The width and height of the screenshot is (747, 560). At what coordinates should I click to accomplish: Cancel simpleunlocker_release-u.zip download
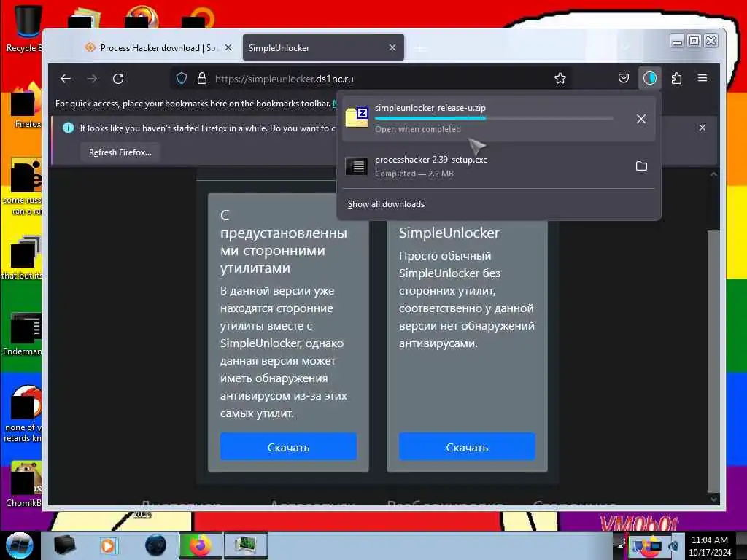pyautogui.click(x=641, y=119)
